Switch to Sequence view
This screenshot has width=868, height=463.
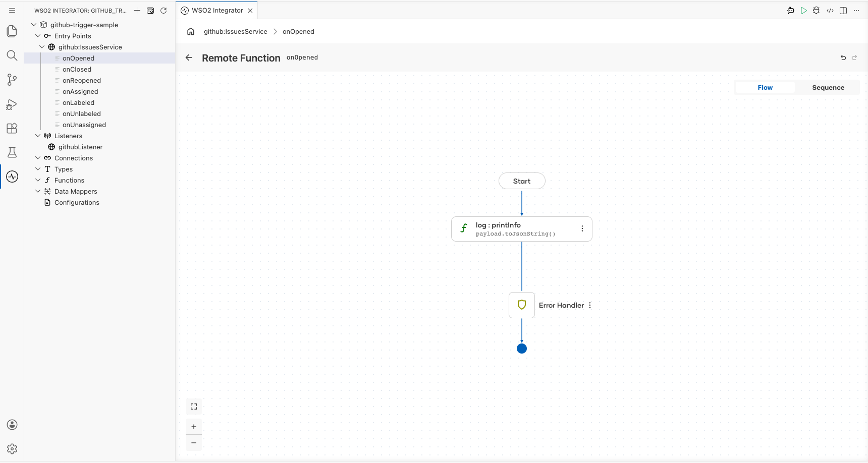(x=828, y=87)
